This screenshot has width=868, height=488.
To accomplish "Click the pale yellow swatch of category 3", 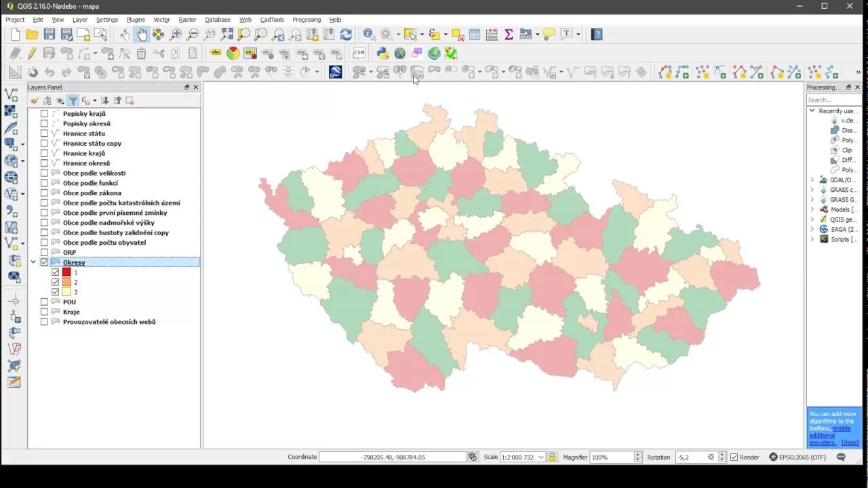I will (x=66, y=292).
